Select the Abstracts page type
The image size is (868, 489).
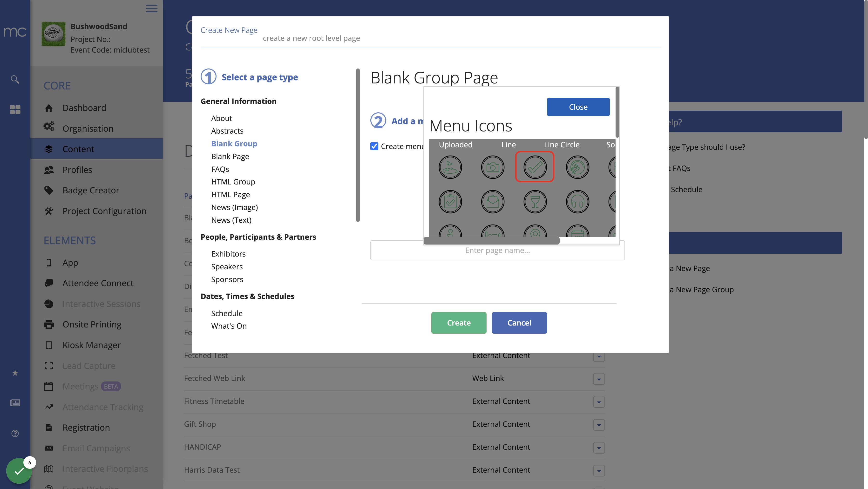click(x=227, y=131)
